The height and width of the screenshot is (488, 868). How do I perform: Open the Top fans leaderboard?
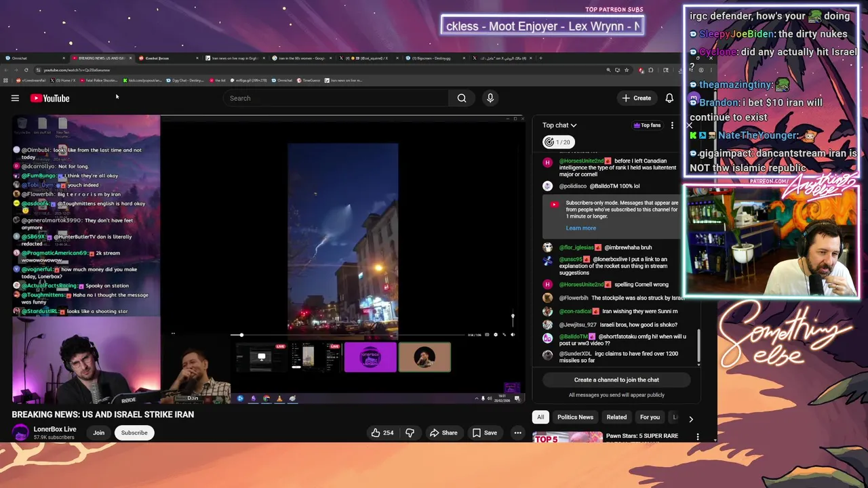pos(647,125)
